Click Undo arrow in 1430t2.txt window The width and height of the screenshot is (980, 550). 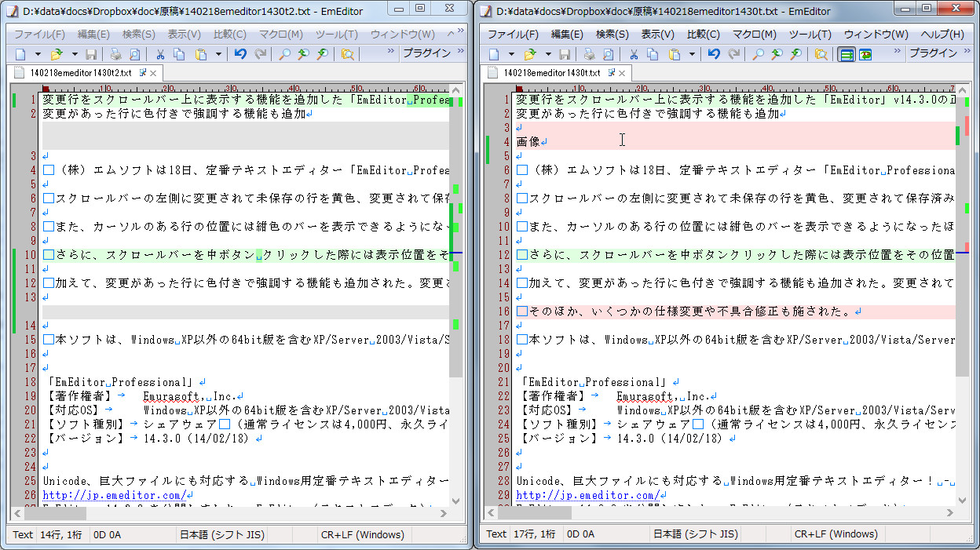click(240, 54)
